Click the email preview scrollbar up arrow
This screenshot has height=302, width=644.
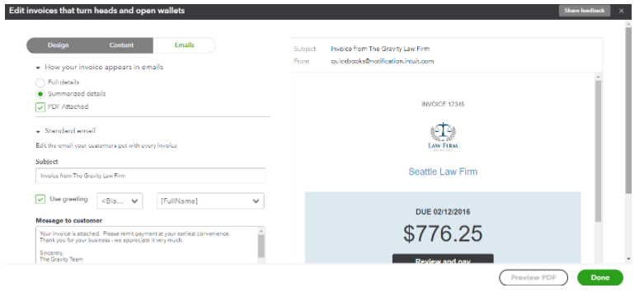point(598,77)
